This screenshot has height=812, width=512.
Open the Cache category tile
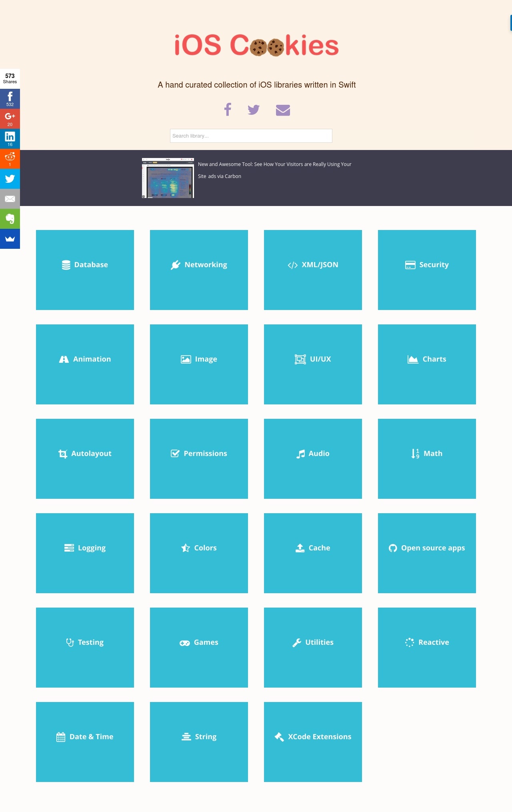313,553
